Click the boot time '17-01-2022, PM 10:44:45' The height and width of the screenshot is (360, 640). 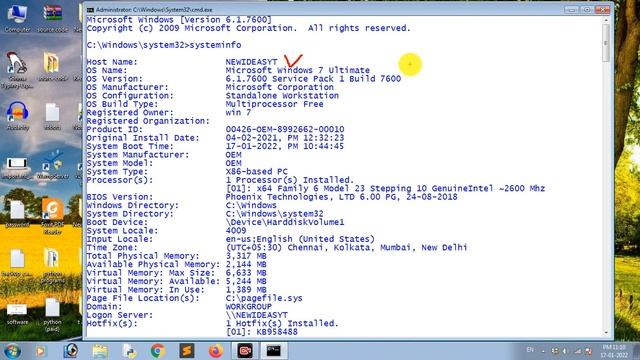(x=285, y=146)
